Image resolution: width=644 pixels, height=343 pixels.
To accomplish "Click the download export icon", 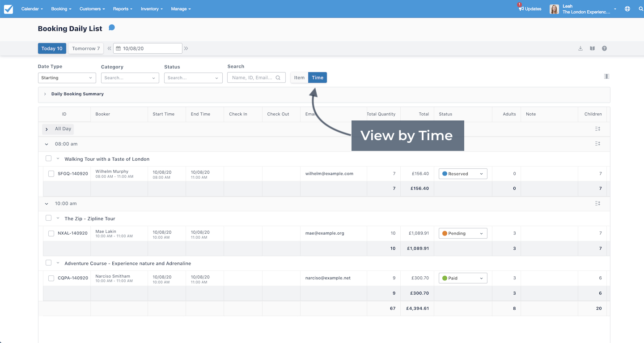I will 580,48.
